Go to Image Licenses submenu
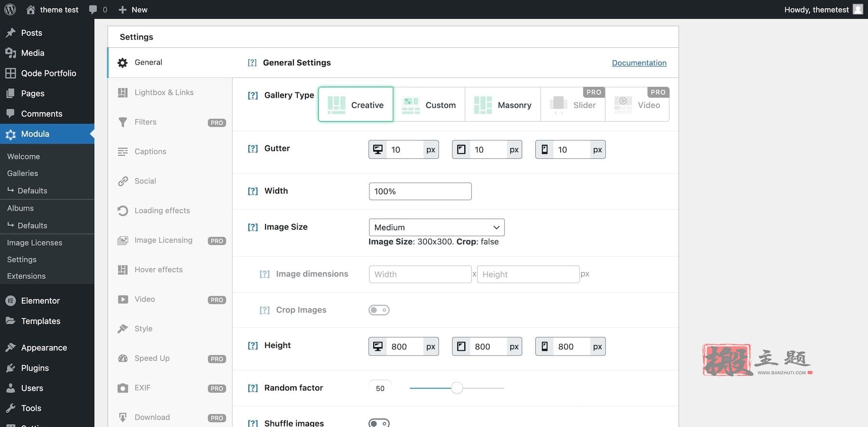This screenshot has width=868, height=427. coord(35,243)
